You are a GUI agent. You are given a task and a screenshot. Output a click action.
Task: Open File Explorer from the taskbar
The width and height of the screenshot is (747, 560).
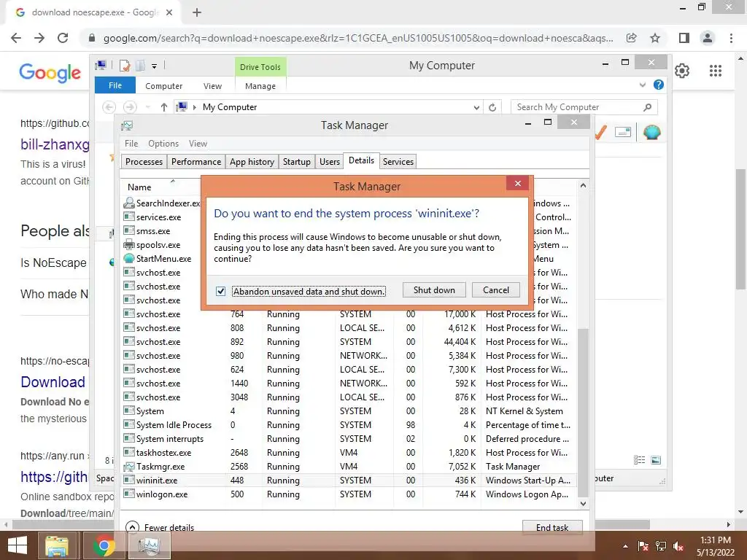click(57, 545)
